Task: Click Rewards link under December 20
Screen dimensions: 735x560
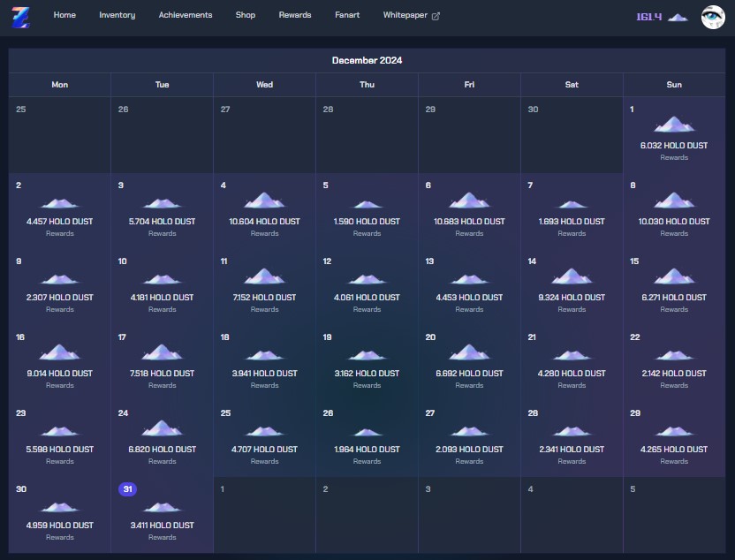Action: (469, 385)
